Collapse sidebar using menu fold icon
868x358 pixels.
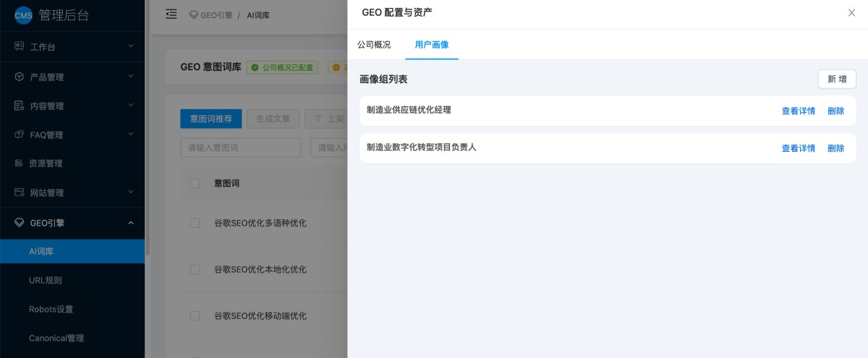pyautogui.click(x=171, y=14)
